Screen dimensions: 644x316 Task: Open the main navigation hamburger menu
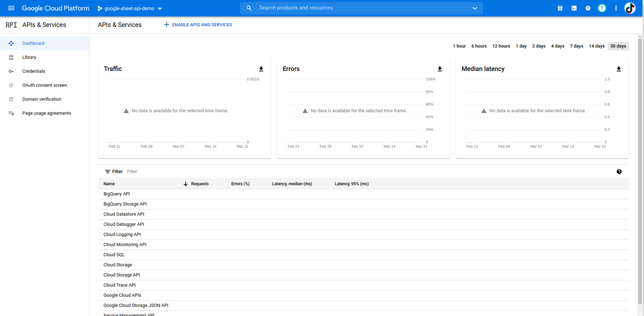pos(11,8)
